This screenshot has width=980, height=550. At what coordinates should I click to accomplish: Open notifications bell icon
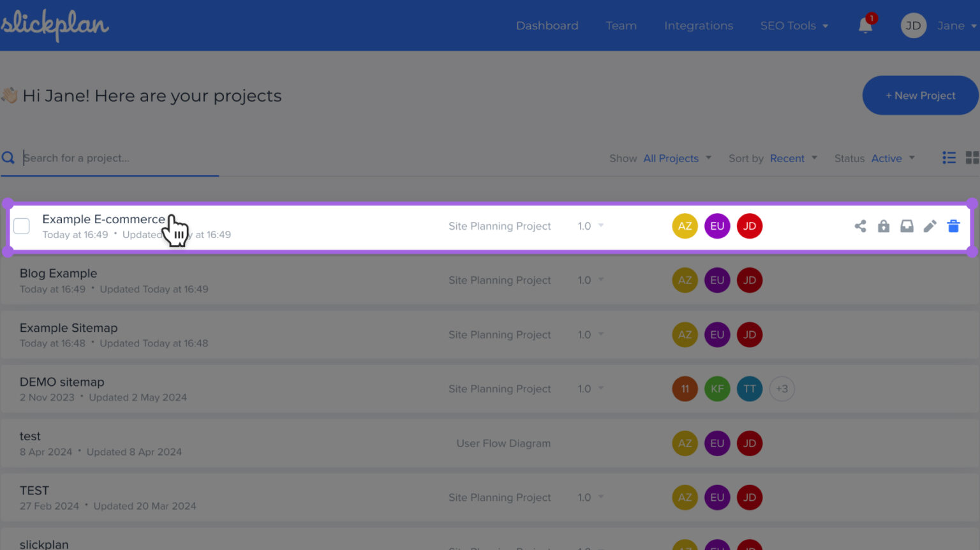pyautogui.click(x=865, y=26)
